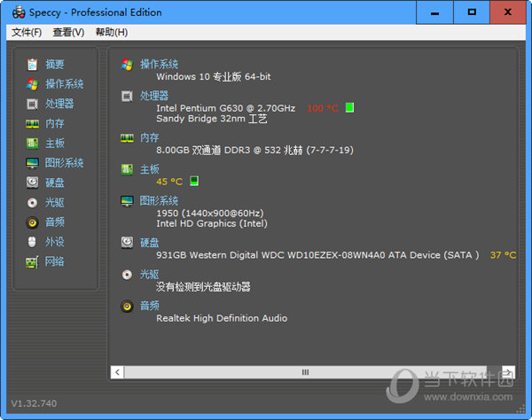Click the 没有检测到光盘驱动器 text
Viewport: 532px width, 420px height.
point(203,287)
